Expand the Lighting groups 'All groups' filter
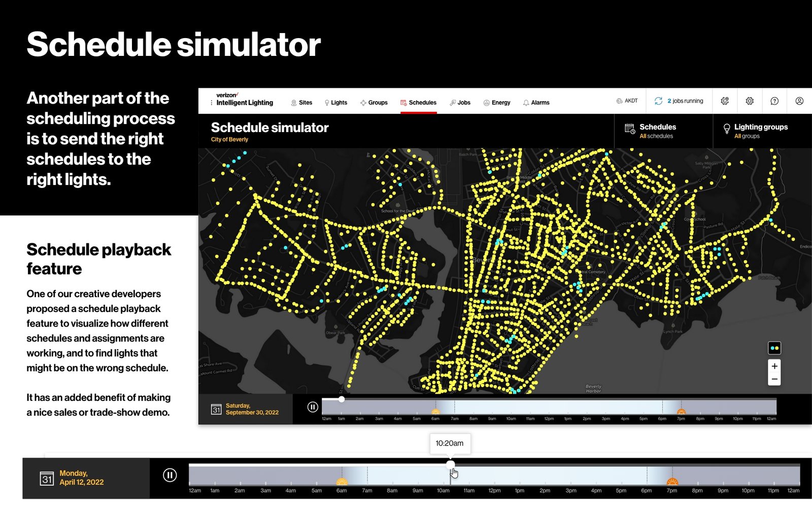Image resolution: width=812 pixels, height=508 pixels. coord(762,131)
